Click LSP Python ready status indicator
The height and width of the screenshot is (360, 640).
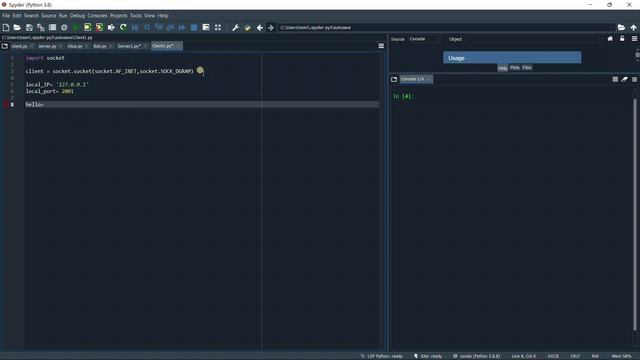point(382,356)
